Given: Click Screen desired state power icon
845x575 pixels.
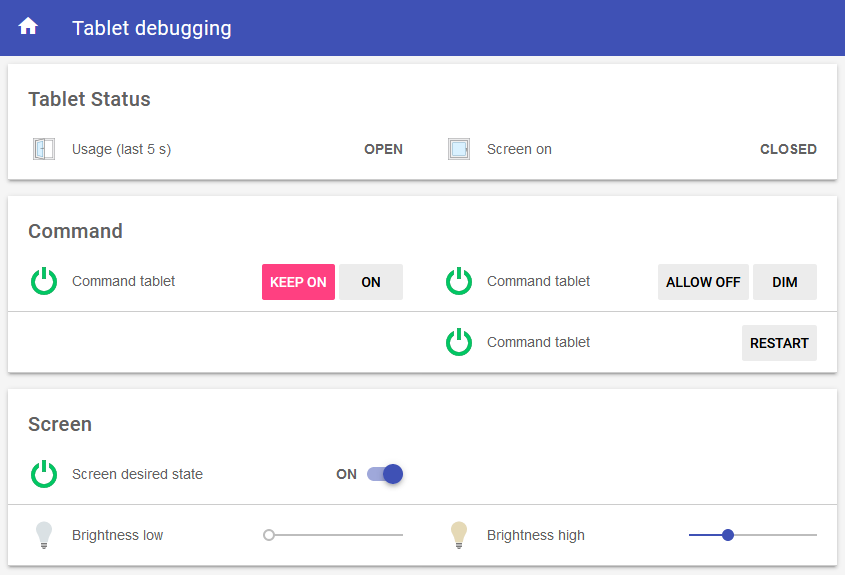Looking at the screenshot, I should click(44, 474).
